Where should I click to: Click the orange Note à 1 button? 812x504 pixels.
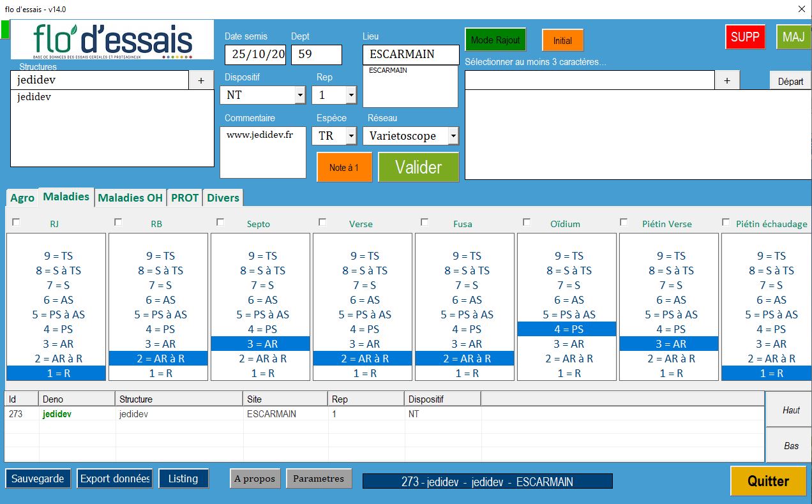tap(344, 168)
